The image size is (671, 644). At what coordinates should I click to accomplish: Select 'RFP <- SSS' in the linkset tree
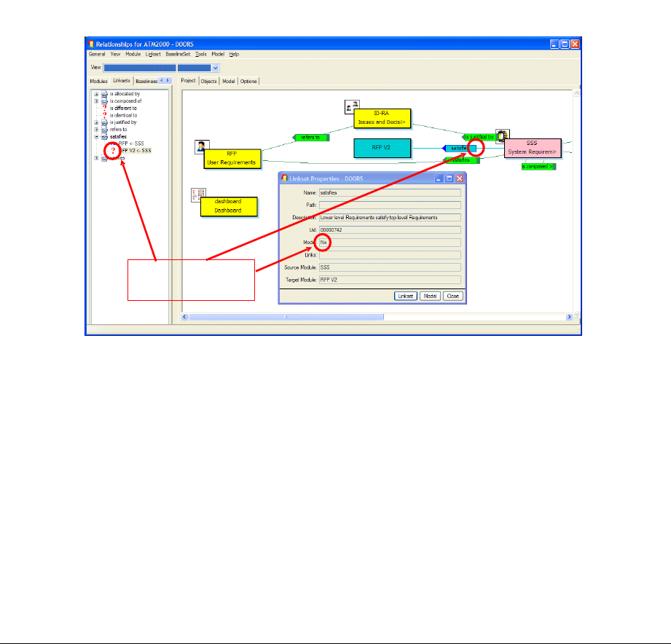coord(131,144)
